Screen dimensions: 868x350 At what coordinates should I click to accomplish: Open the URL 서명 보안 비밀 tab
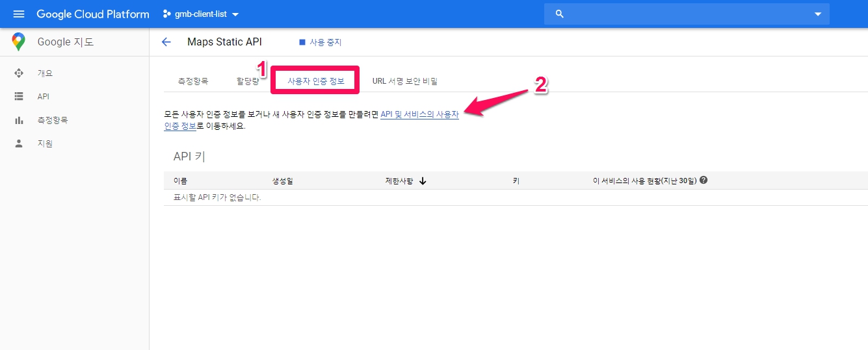[x=404, y=81]
